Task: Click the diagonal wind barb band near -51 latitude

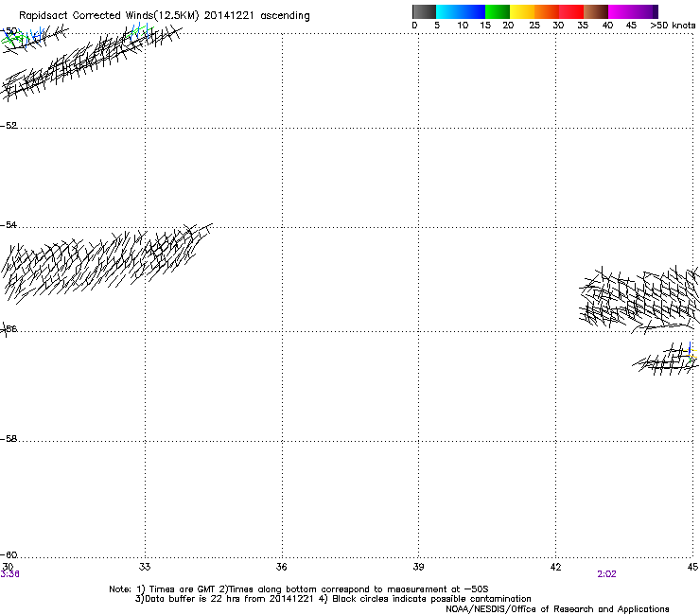Action: coord(92,62)
